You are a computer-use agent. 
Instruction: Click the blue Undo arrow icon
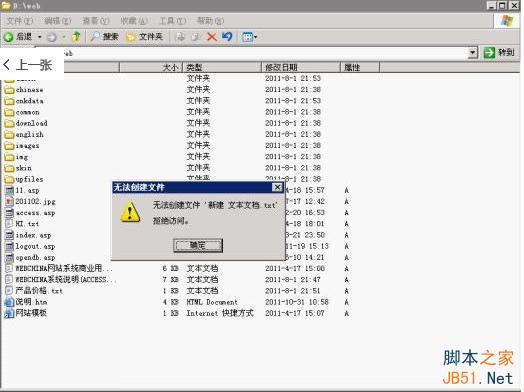click(x=227, y=36)
